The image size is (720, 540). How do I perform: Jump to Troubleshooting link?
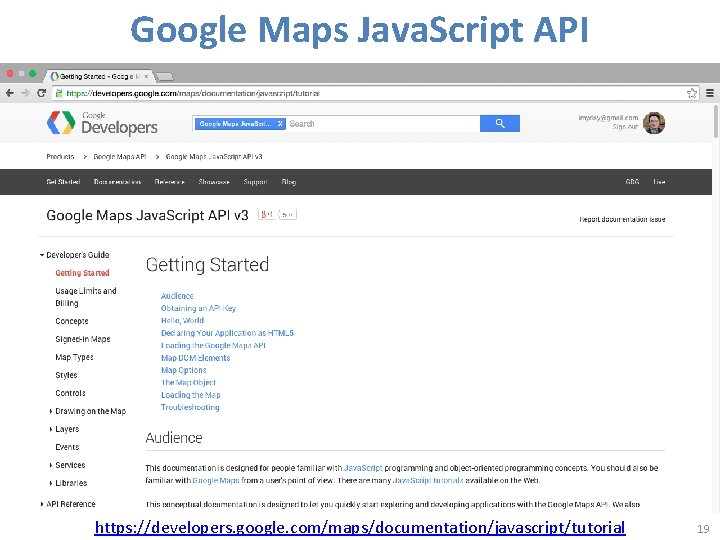[x=190, y=407]
